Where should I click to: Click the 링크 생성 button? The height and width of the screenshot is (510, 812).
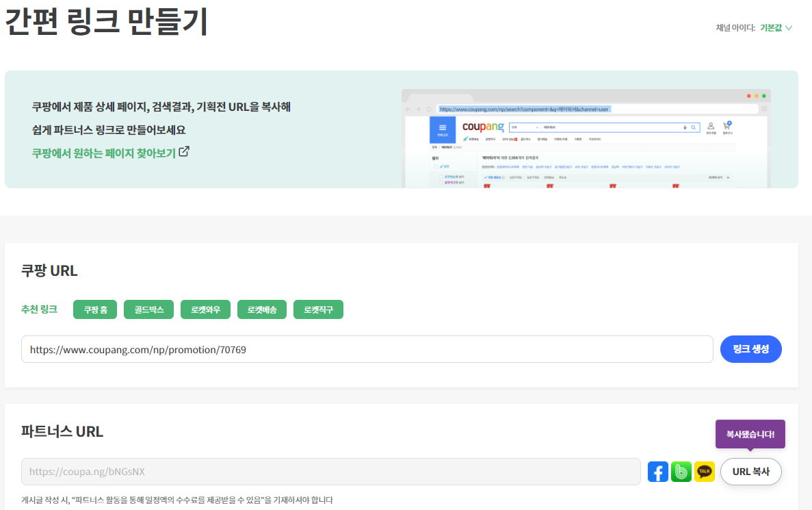tap(751, 349)
